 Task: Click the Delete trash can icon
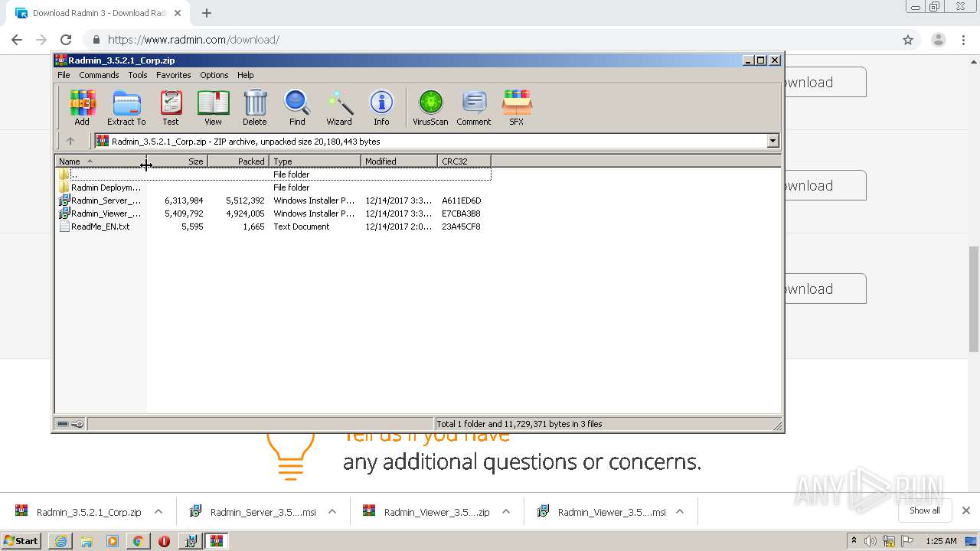point(255,107)
